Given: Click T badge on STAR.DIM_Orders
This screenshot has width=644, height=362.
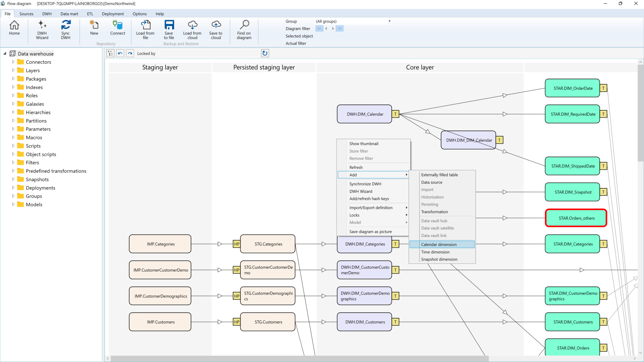Looking at the screenshot, I should [x=603, y=348].
